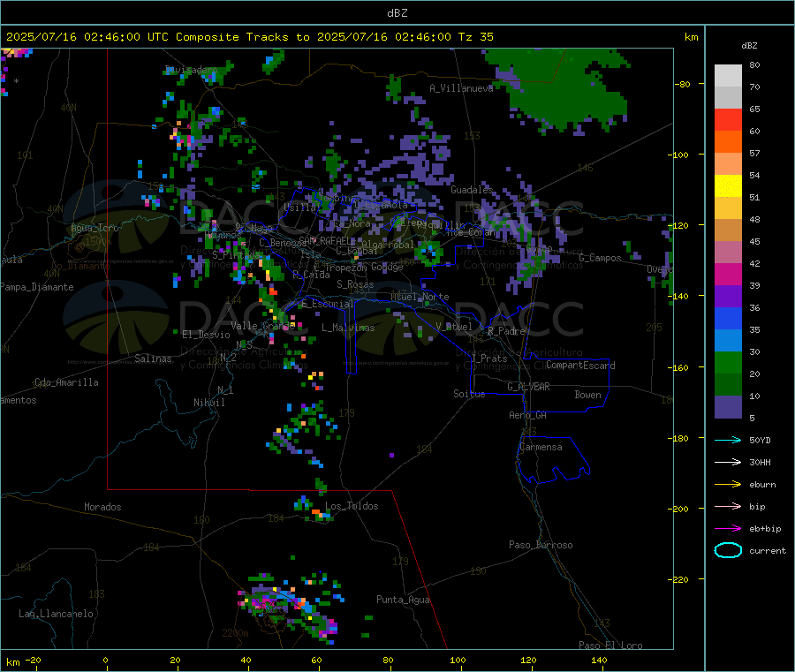
Task: Pick the gray 65–70 dBZ swatch
Action: click(728, 98)
